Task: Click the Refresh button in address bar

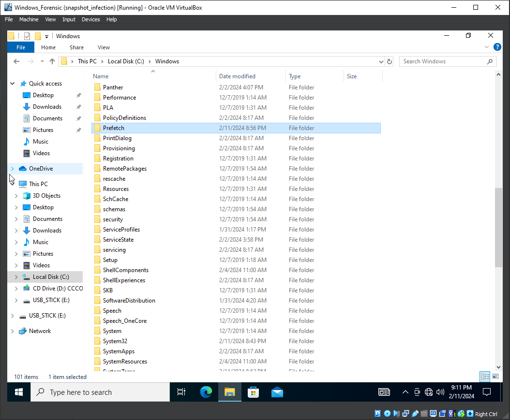Action: coord(390,61)
